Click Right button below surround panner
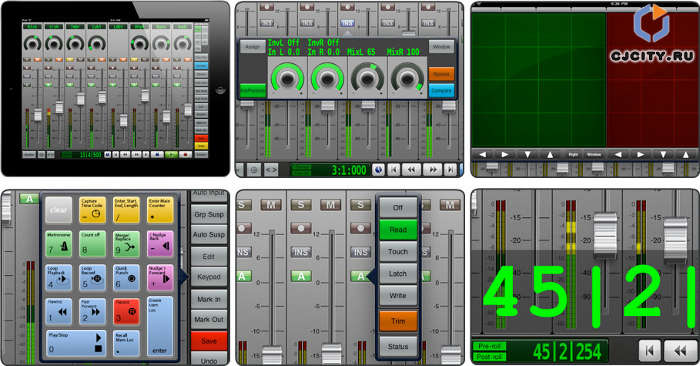 [574, 154]
